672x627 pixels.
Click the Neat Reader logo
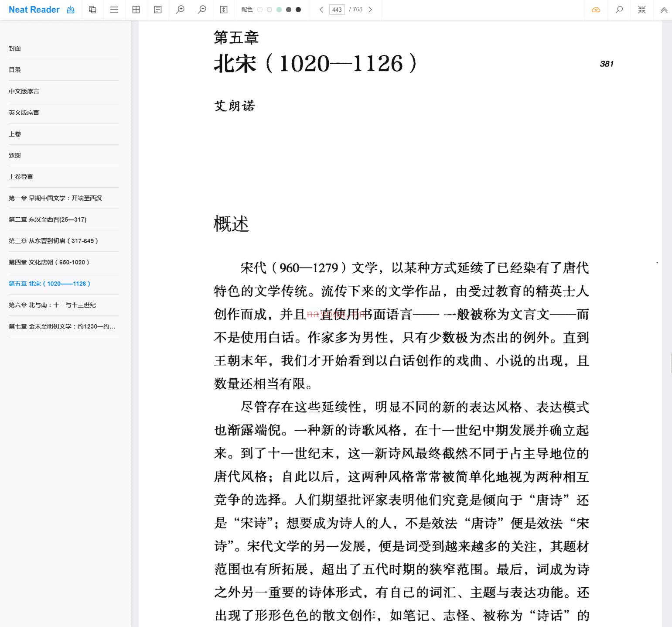coord(34,10)
